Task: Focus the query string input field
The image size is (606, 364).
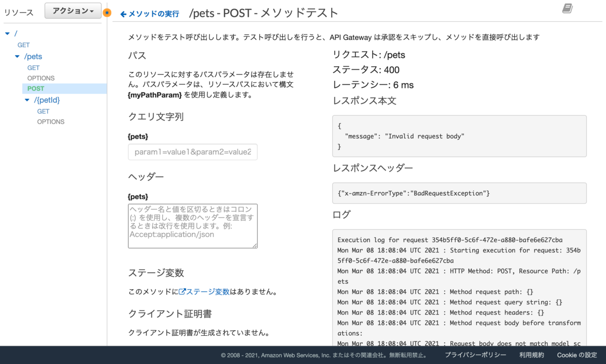Action: pos(193,152)
